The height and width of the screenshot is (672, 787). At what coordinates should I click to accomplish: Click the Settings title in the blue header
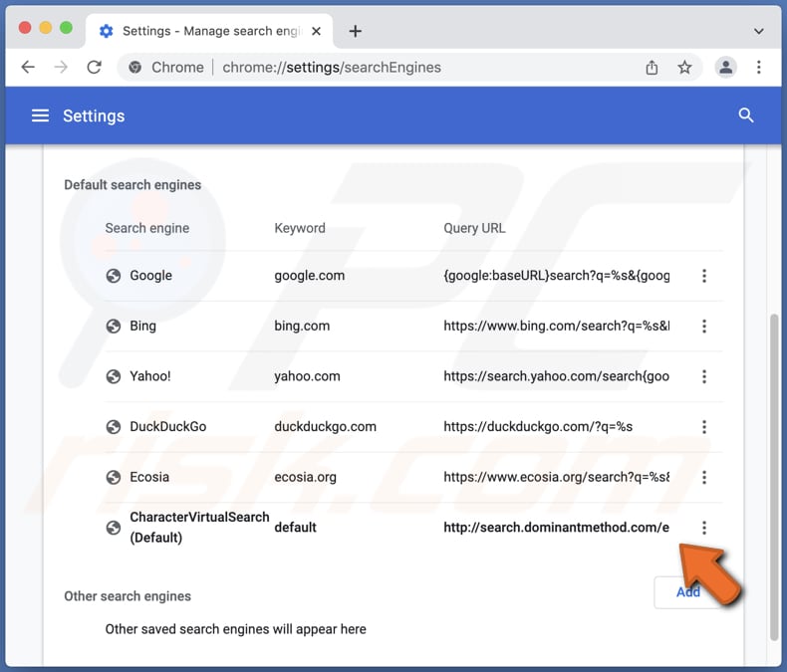pyautogui.click(x=94, y=115)
